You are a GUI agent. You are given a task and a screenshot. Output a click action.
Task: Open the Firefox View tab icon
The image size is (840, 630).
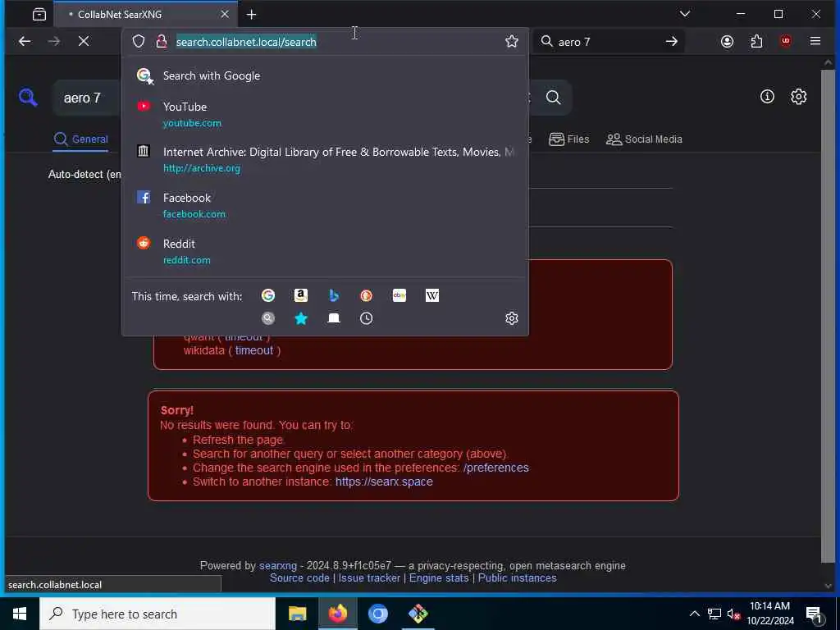(39, 15)
